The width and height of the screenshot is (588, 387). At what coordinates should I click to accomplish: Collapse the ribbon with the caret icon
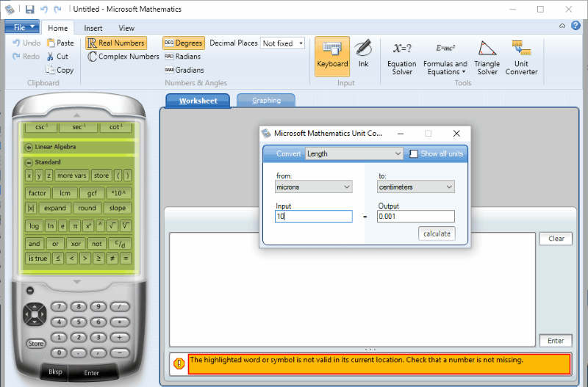point(562,26)
